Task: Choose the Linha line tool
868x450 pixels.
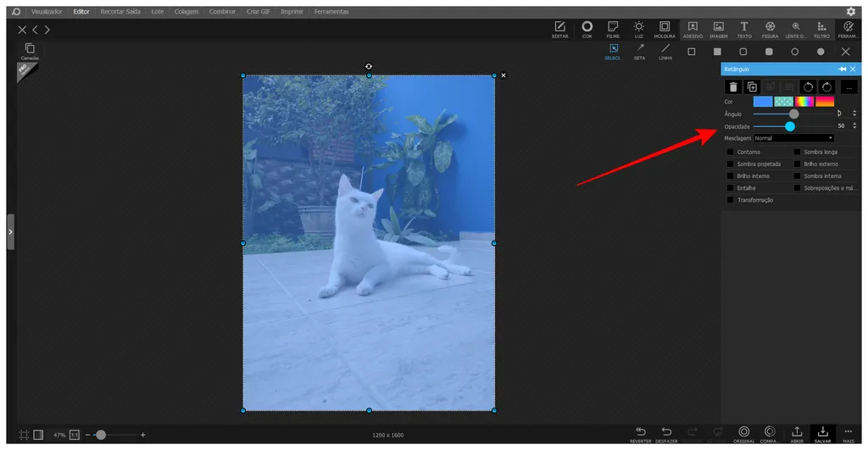Action: pos(665,52)
